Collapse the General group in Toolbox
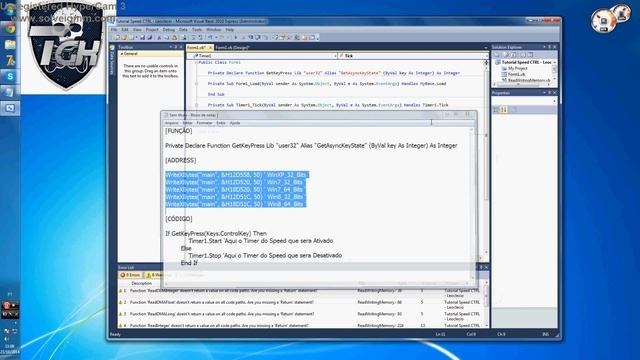The image size is (640, 360). click(122, 54)
